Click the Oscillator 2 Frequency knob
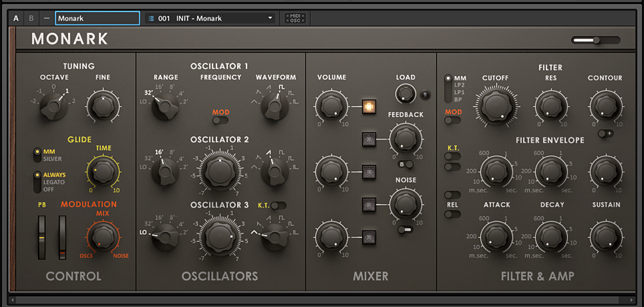 [220, 172]
